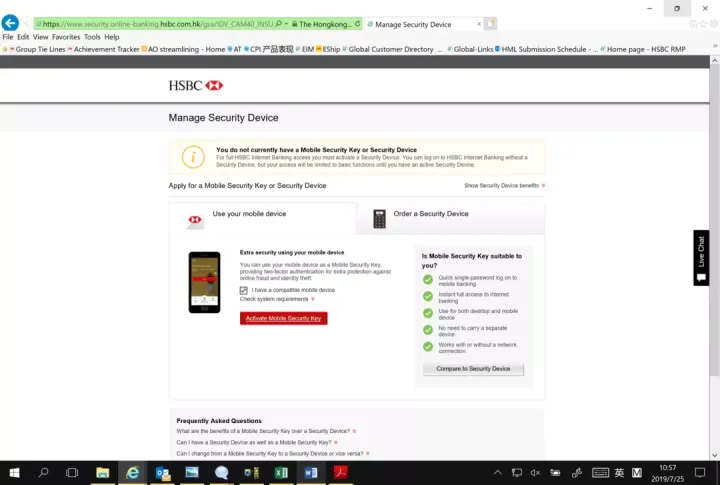
Task: Click the Adobe Acrobat taskbar icon
Action: 341,473
